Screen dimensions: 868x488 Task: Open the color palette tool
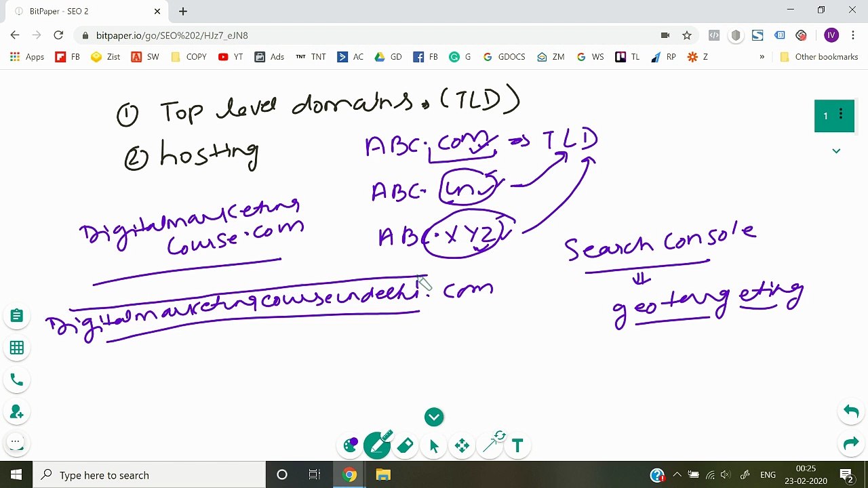(x=351, y=445)
